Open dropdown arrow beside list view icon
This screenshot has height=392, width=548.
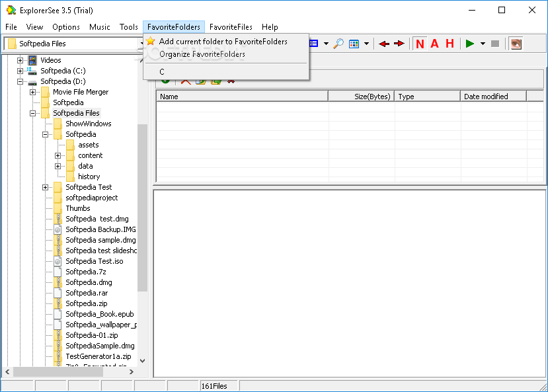[326, 44]
